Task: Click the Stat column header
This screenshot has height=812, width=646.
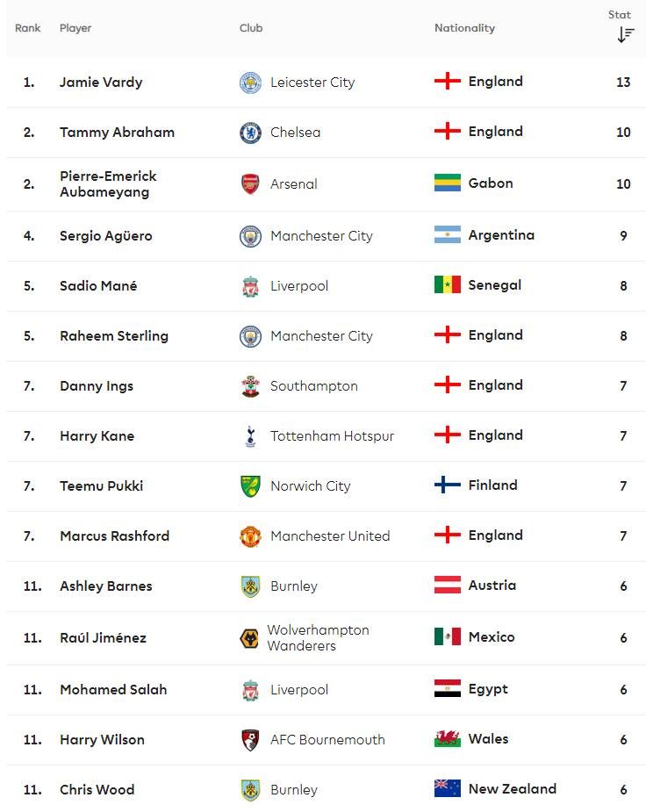Action: (619, 15)
